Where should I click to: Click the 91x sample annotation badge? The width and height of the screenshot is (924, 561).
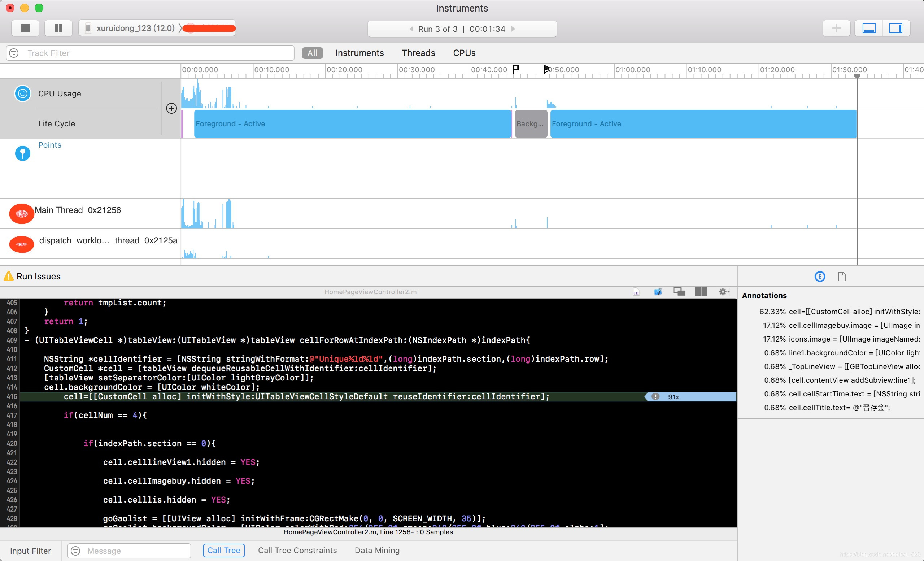[673, 397]
